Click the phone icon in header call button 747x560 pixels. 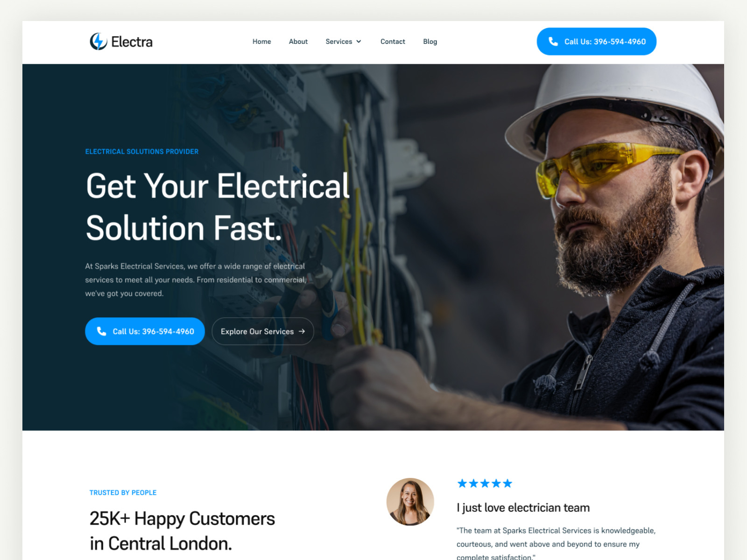(553, 42)
